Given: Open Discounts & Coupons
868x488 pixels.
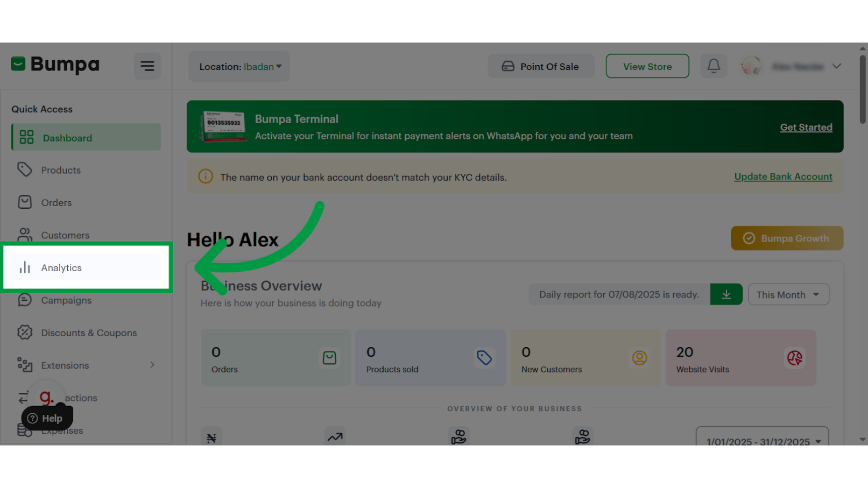Looking at the screenshot, I should tap(86, 333).
